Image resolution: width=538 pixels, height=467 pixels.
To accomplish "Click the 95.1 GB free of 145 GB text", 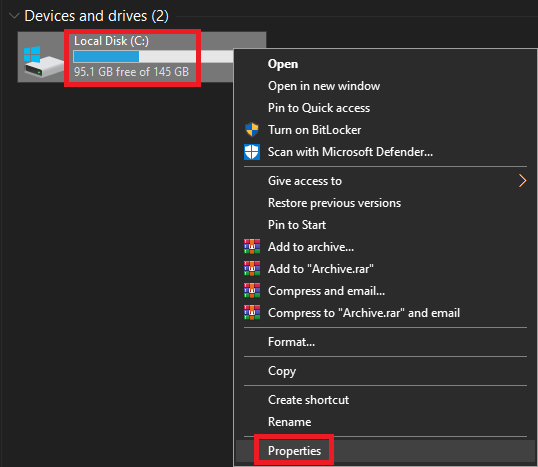I will pos(131,72).
